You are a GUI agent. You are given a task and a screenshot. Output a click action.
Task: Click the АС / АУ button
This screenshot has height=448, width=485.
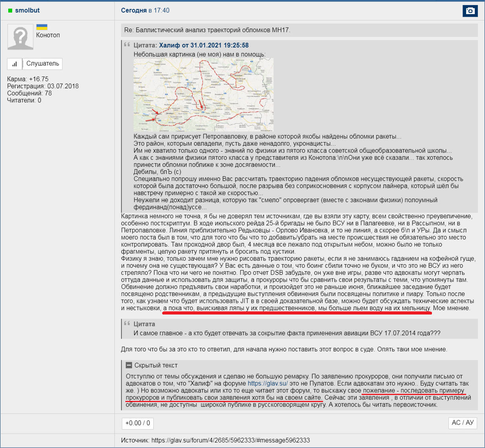(463, 423)
